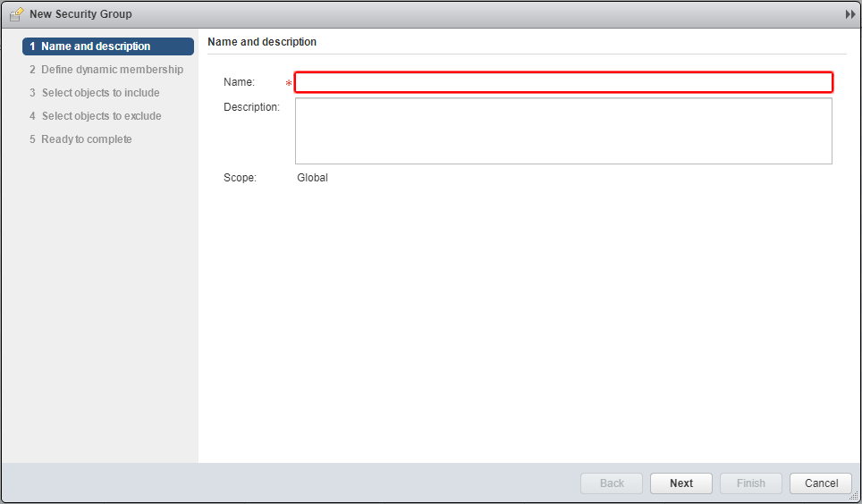This screenshot has width=862, height=504.
Task: Click inside the Description text area
Action: [x=563, y=130]
